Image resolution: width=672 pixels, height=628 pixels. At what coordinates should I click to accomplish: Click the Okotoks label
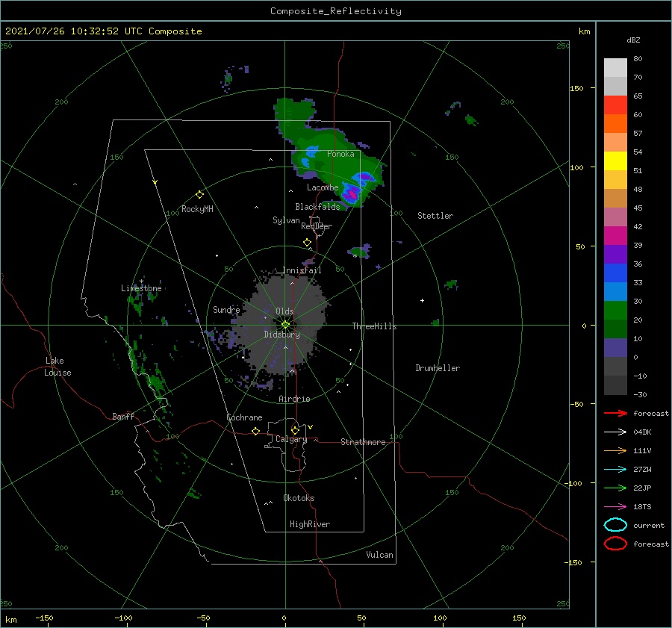pos(299,498)
